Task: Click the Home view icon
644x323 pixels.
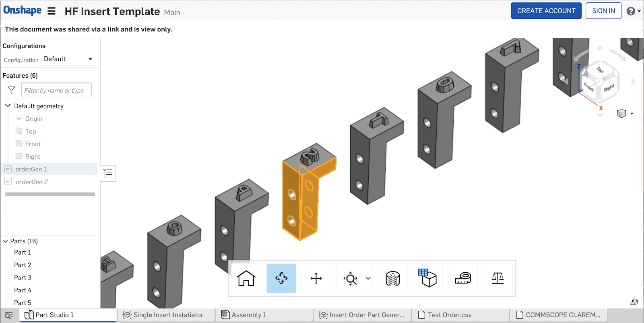Action: coord(246,278)
